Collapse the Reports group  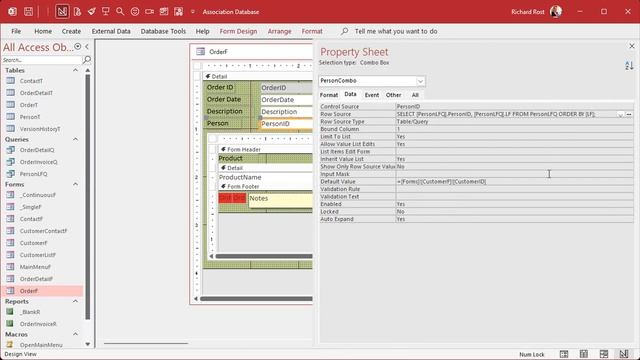coord(75,301)
